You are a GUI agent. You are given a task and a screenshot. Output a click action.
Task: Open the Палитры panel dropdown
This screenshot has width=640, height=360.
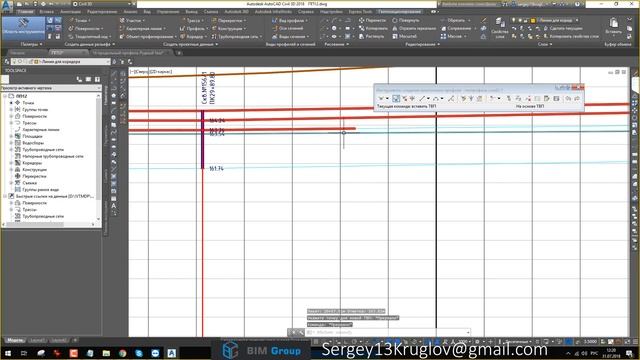point(31,44)
